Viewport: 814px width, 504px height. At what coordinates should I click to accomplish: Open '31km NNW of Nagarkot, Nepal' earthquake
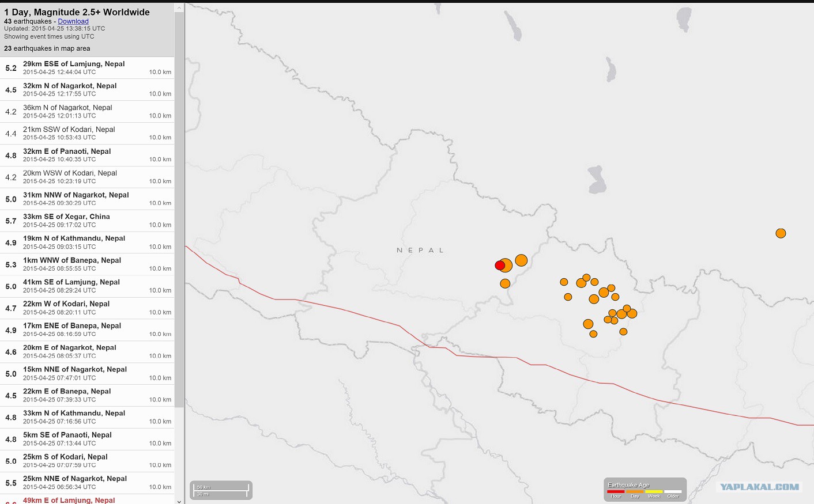[87, 199]
